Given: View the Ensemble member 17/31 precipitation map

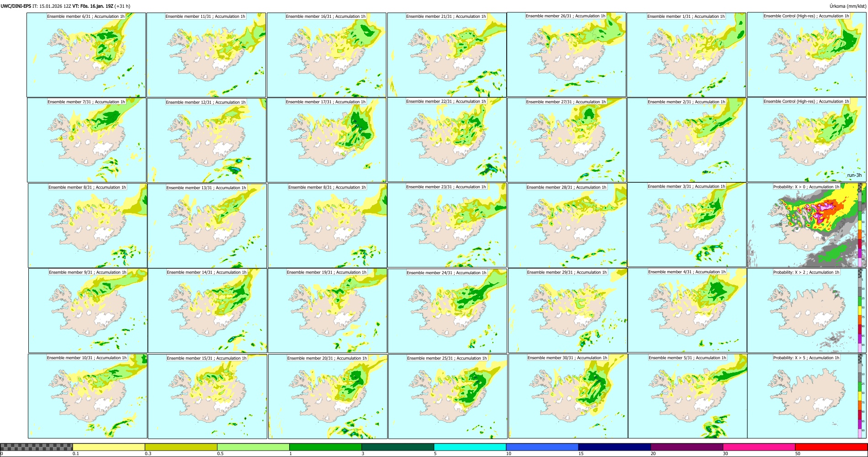Looking at the screenshot, I should pyautogui.click(x=327, y=140).
